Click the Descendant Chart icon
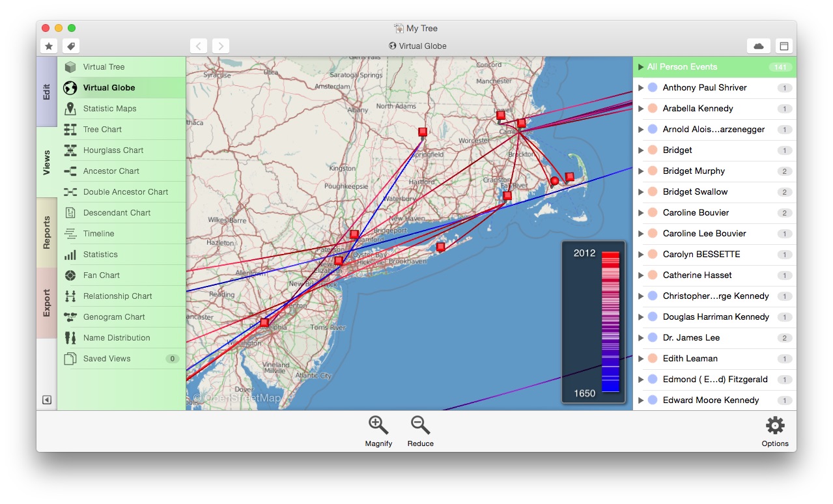The height and width of the screenshot is (504, 833). click(70, 213)
